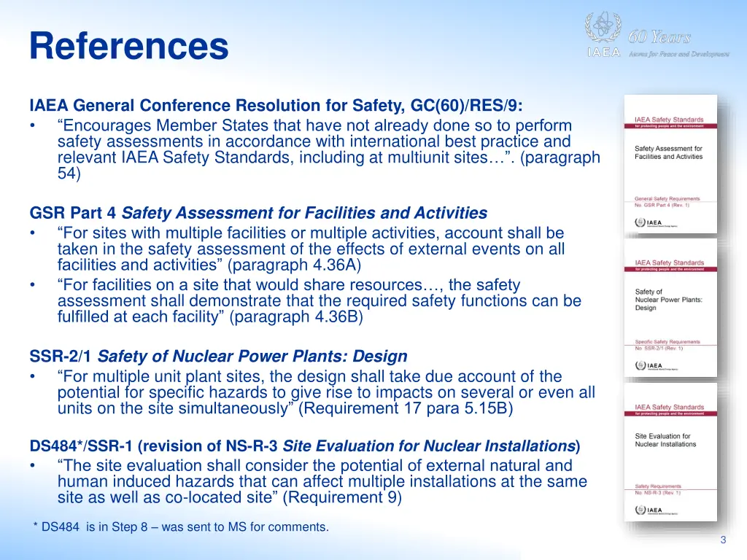Viewport: 747px width, 560px height.
Task: Click the Requirement 9 site evaluation quote
Action: (322, 481)
